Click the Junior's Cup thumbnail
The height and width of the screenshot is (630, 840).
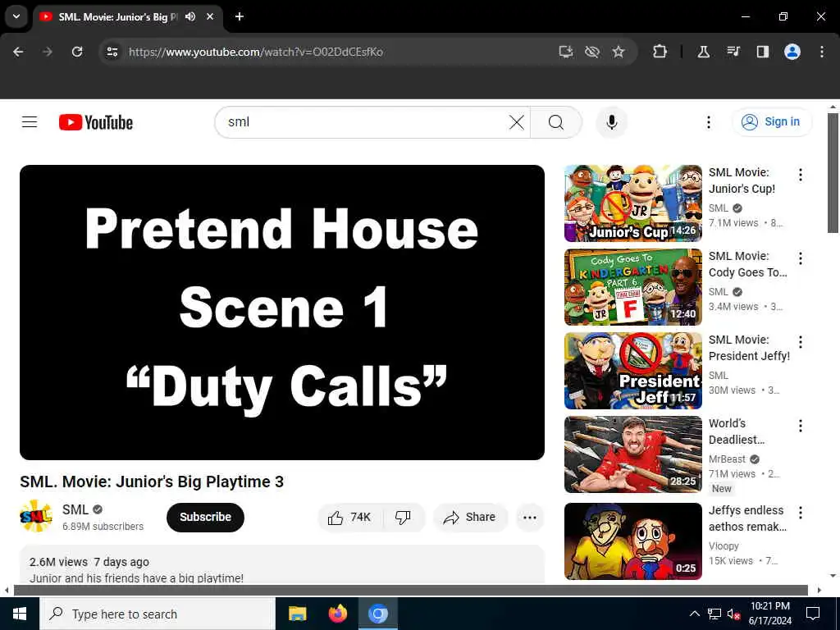[632, 203]
